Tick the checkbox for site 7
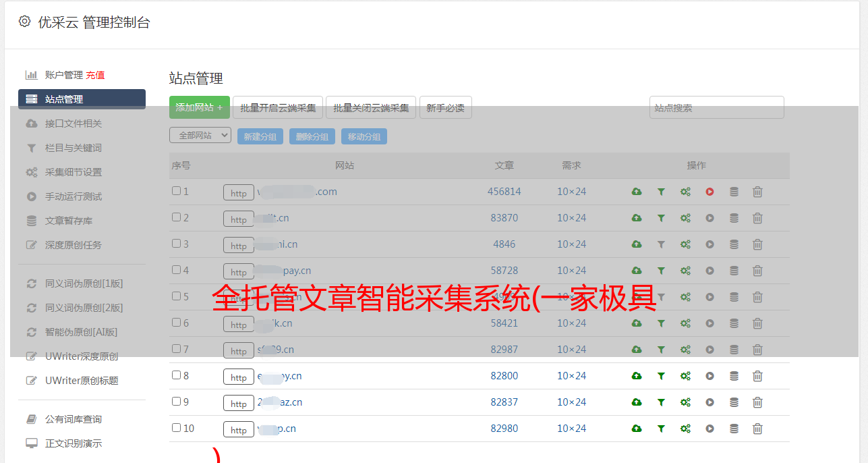The width and height of the screenshot is (868, 463). pyautogui.click(x=176, y=349)
